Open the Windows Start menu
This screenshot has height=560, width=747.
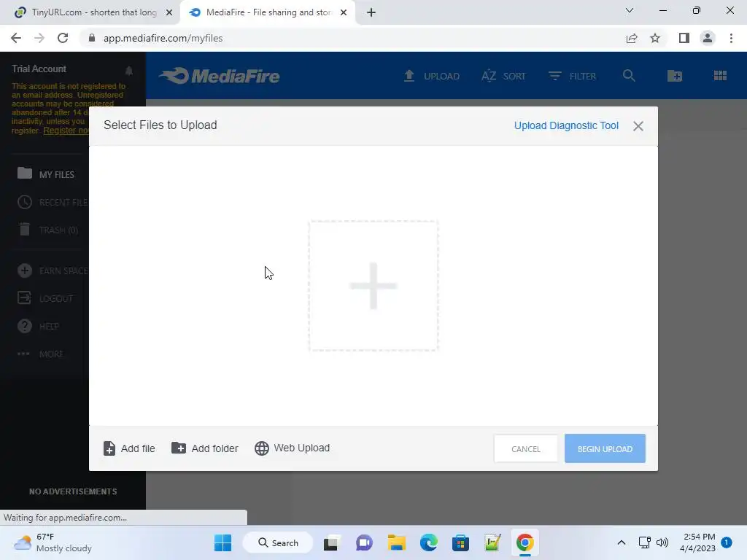point(223,542)
